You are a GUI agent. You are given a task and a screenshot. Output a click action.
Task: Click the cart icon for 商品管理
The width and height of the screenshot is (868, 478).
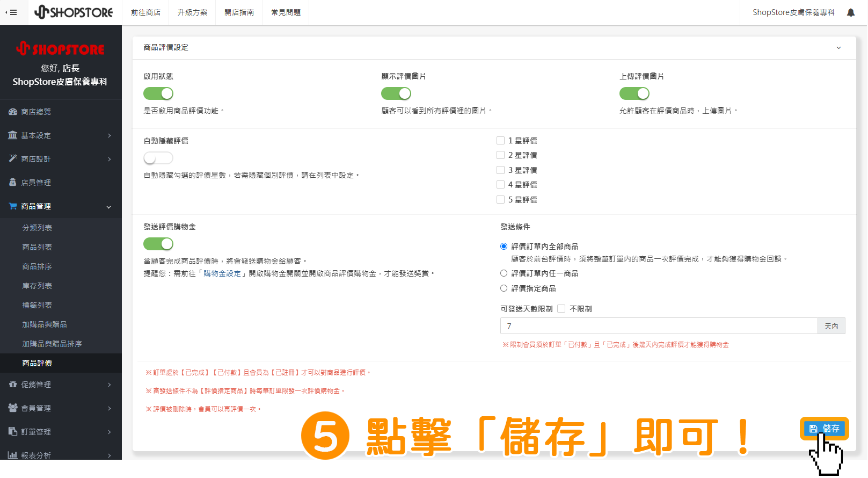click(13, 206)
